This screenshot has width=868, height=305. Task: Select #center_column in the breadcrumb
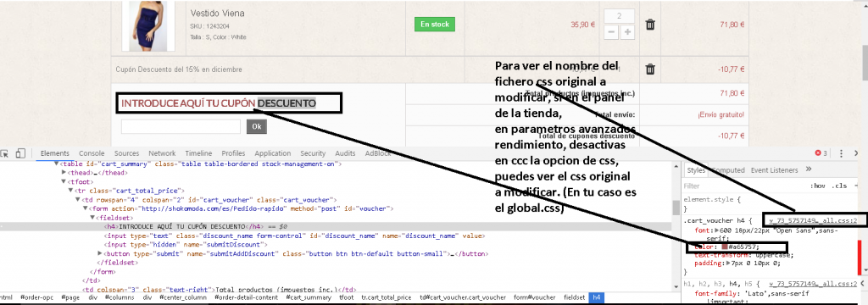(182, 298)
